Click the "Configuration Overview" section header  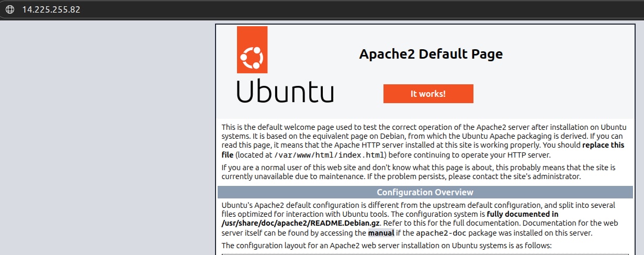(x=425, y=192)
